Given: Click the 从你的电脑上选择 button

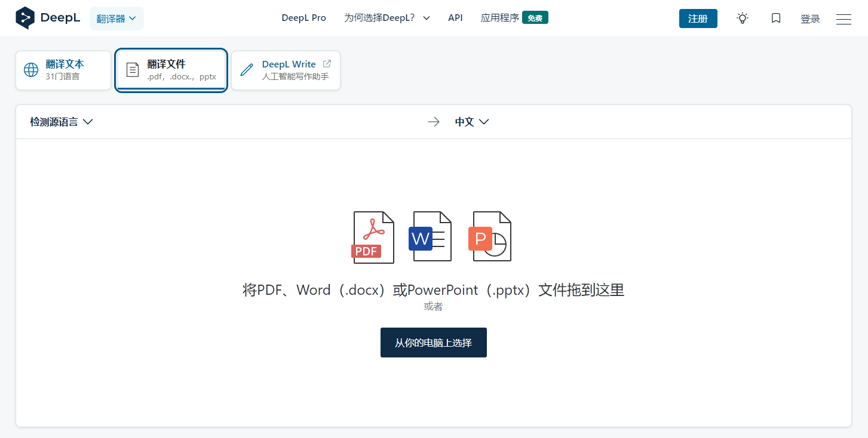Looking at the screenshot, I should tap(434, 343).
